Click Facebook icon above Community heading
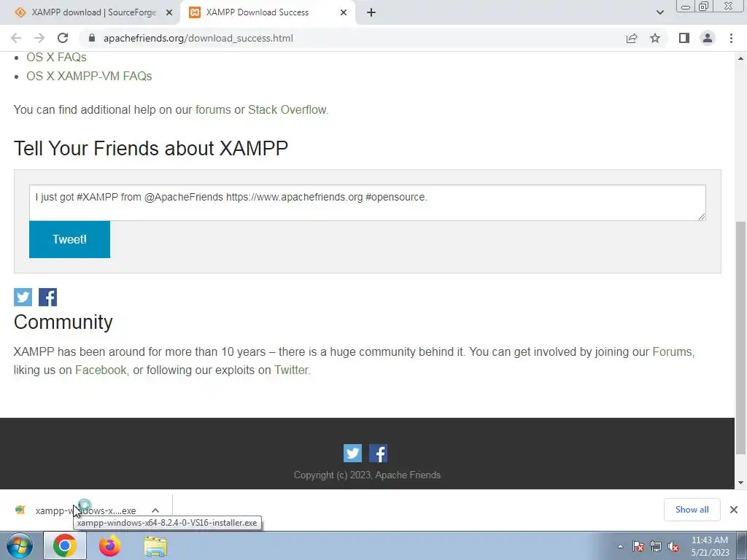This screenshot has height=560, width=747. (47, 297)
